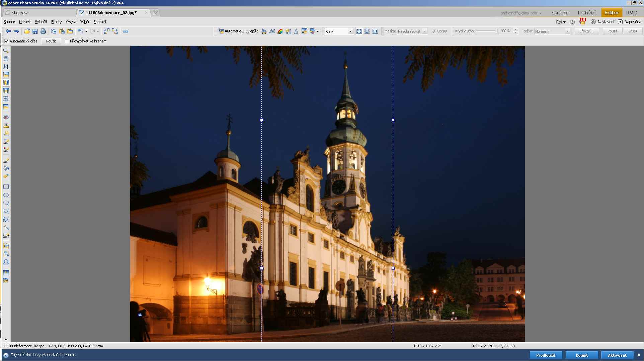Click the Save floppy disk icon
Viewport: 644px width, 361px height.
coord(35,31)
